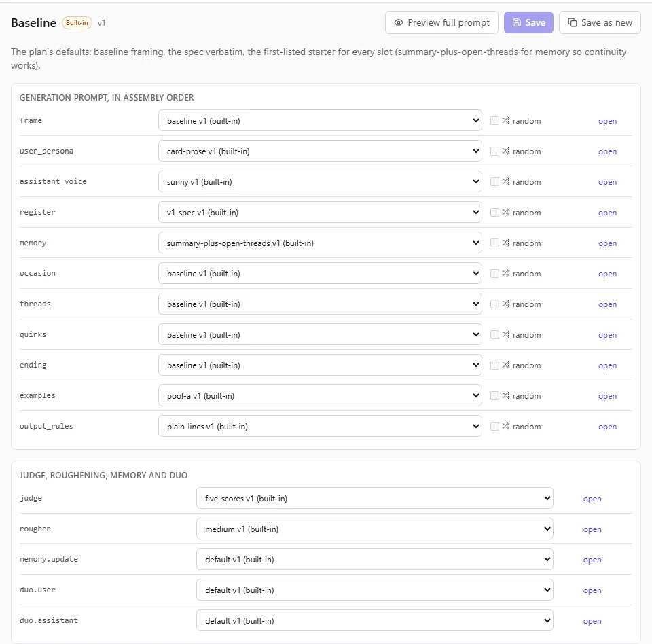Click the shuffle icon in quirks row
The width and height of the screenshot is (652, 644).
pos(505,334)
